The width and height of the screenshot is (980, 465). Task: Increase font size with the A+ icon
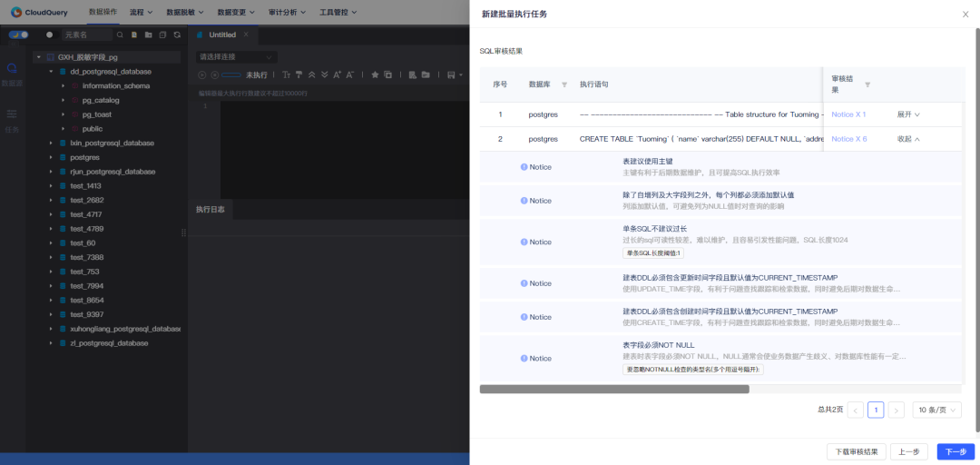click(x=337, y=74)
